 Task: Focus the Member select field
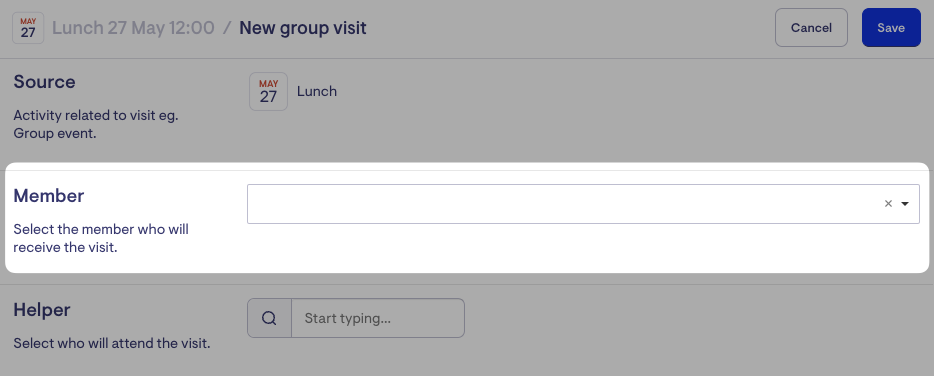[583, 204]
